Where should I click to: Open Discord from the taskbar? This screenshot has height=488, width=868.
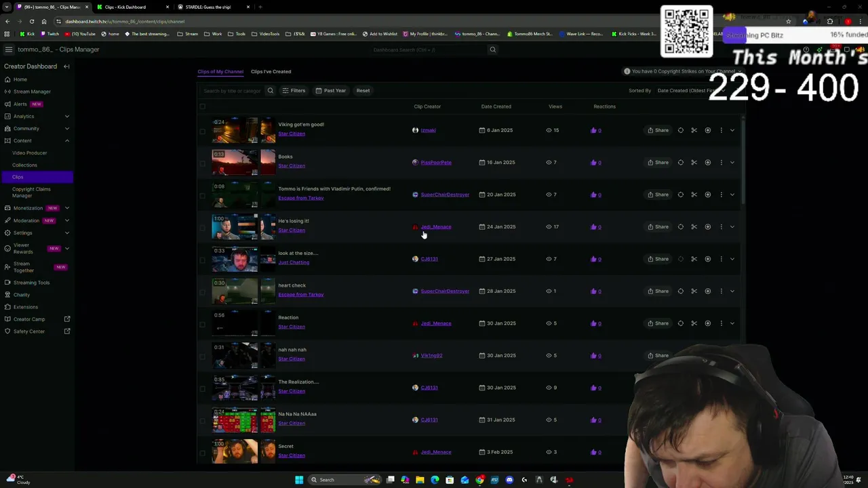(509, 480)
